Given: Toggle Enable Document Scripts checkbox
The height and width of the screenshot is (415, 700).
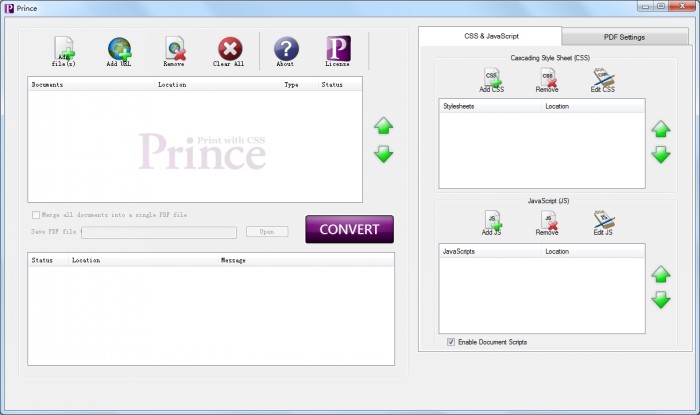Looking at the screenshot, I should coord(451,342).
